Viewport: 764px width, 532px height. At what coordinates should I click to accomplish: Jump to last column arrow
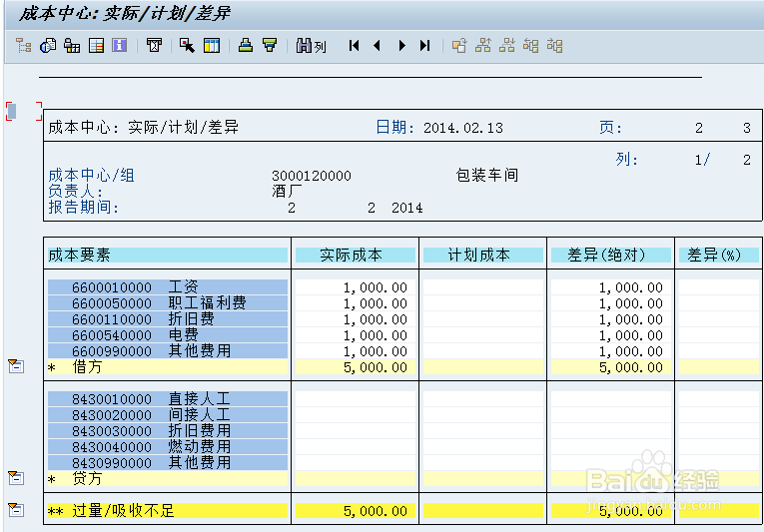coord(424,46)
